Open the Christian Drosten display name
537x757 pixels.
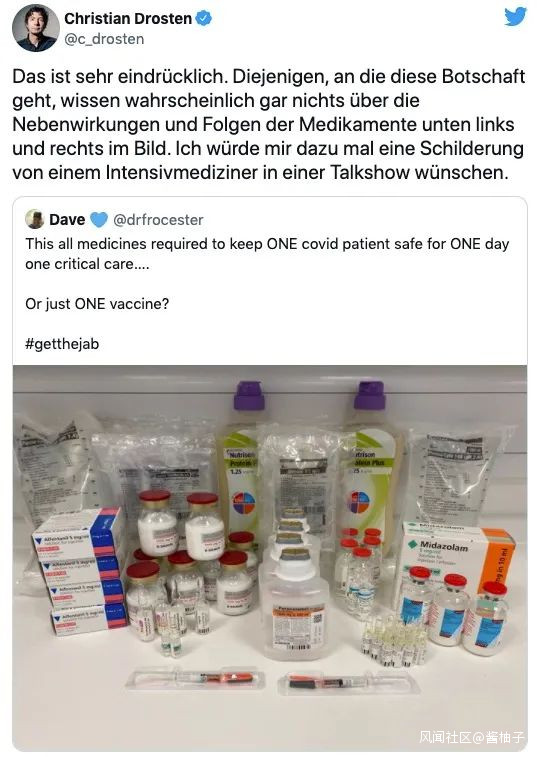[x=128, y=18]
